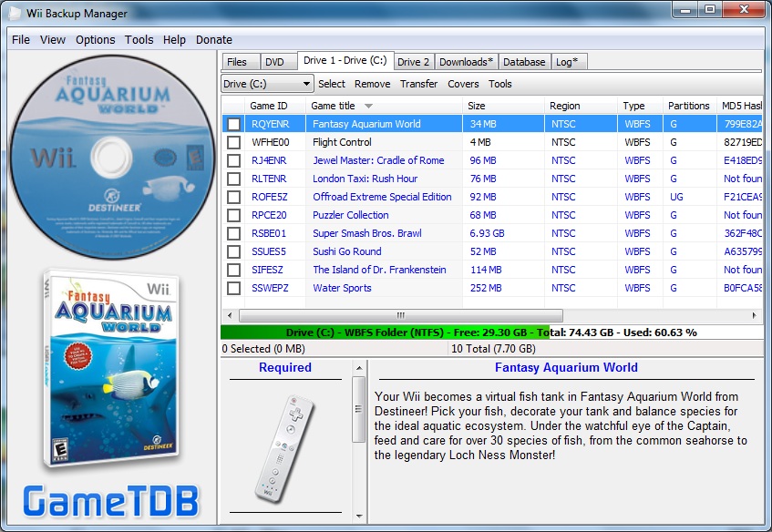Click the Fantasy Aquarium World disc image
The height and width of the screenshot is (532, 772).
tap(112, 157)
